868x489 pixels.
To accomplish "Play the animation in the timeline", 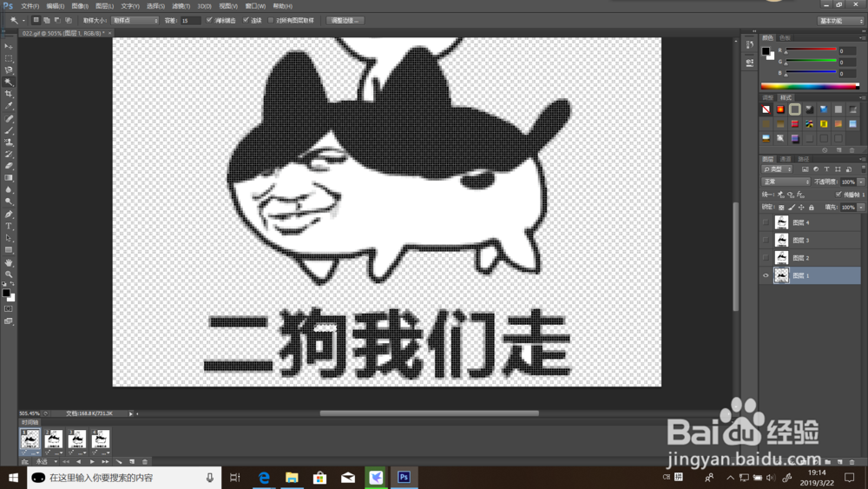I will pyautogui.click(x=92, y=461).
